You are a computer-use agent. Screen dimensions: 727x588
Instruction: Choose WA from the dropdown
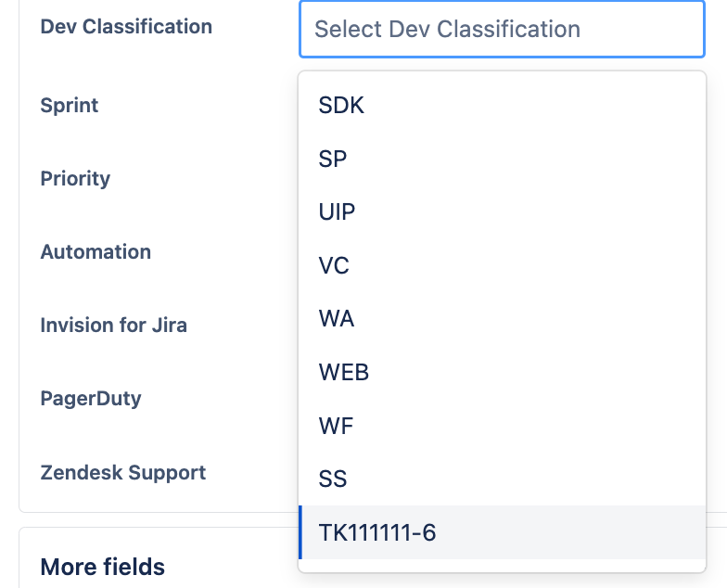coord(503,319)
